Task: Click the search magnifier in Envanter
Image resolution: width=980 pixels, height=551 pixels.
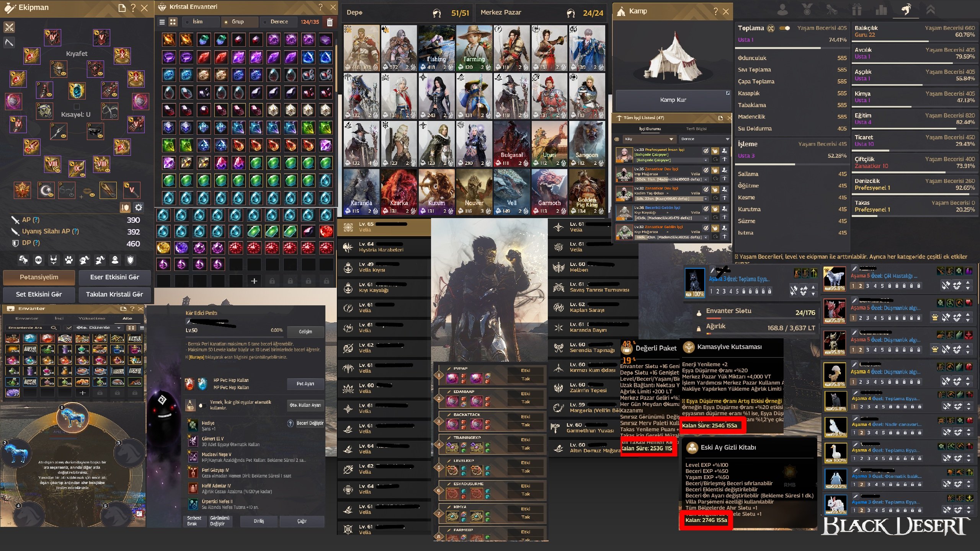Action: [x=54, y=328]
